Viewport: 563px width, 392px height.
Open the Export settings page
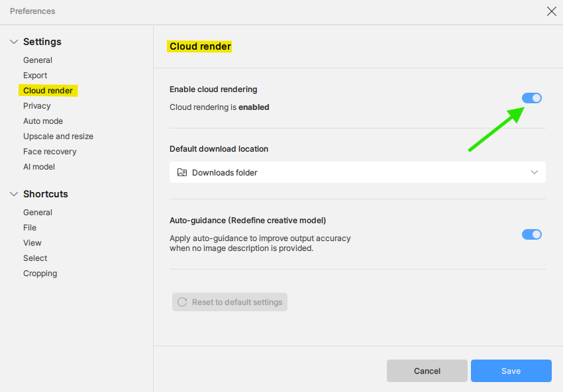pyautogui.click(x=35, y=75)
